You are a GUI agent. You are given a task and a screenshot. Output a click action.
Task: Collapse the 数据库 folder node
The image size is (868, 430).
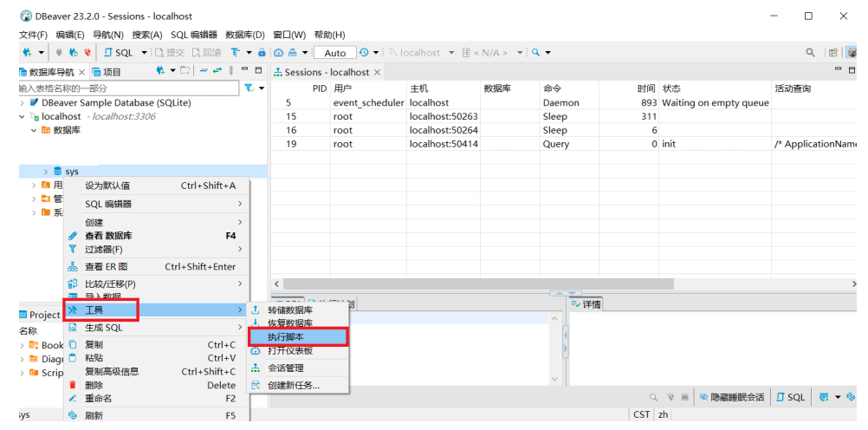[34, 130]
